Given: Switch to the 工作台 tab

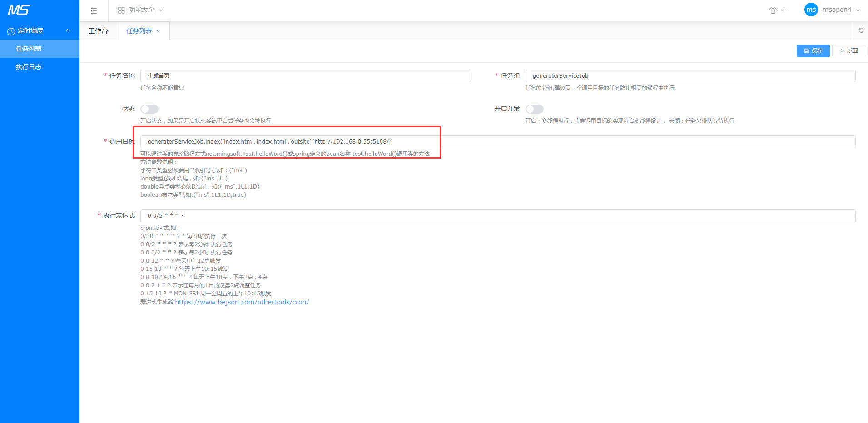Looking at the screenshot, I should pyautogui.click(x=98, y=31).
